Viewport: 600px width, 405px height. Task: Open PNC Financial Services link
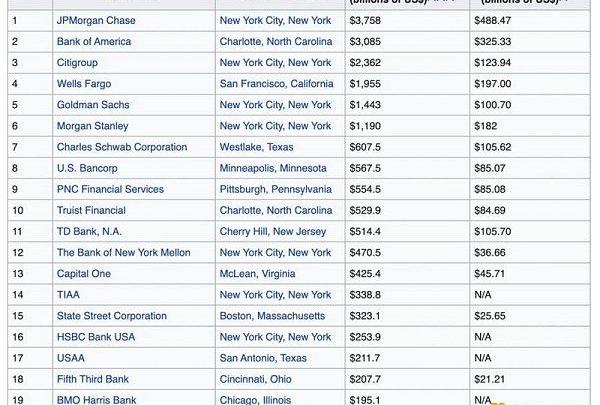110,189
